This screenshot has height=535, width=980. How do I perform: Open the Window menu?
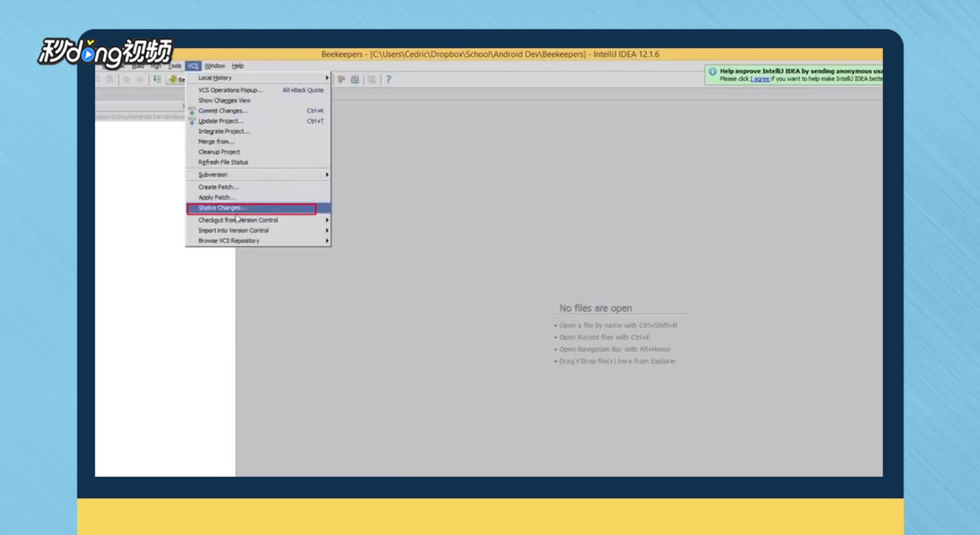pos(214,66)
